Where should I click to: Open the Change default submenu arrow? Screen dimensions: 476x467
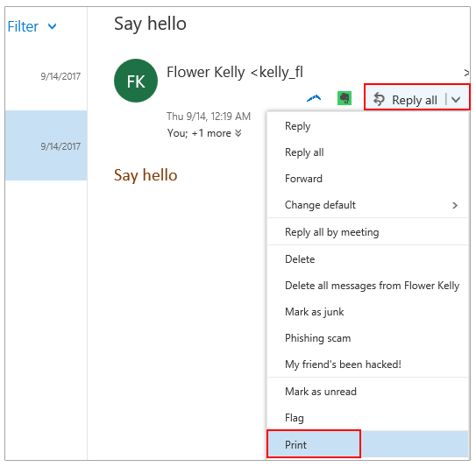coord(455,205)
